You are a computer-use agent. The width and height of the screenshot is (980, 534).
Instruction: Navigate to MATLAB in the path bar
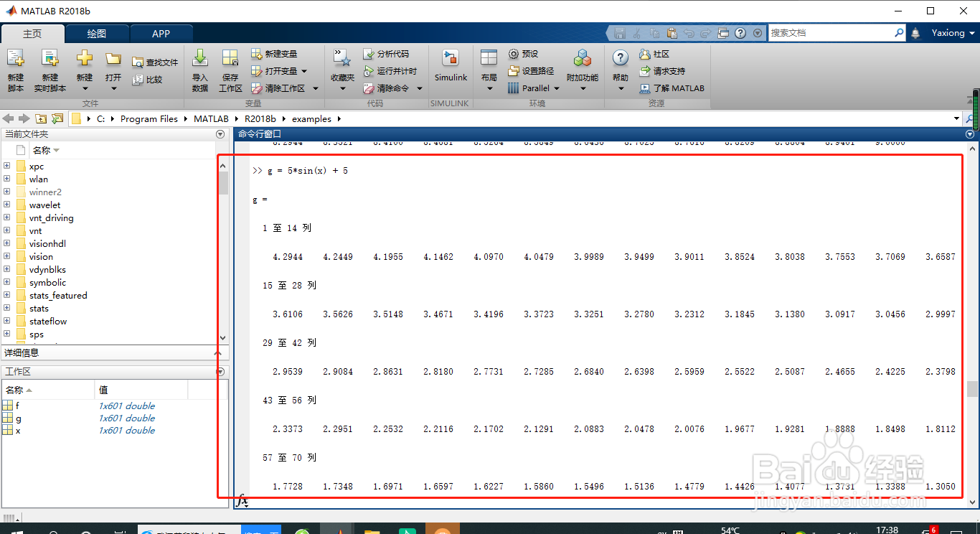coord(211,118)
